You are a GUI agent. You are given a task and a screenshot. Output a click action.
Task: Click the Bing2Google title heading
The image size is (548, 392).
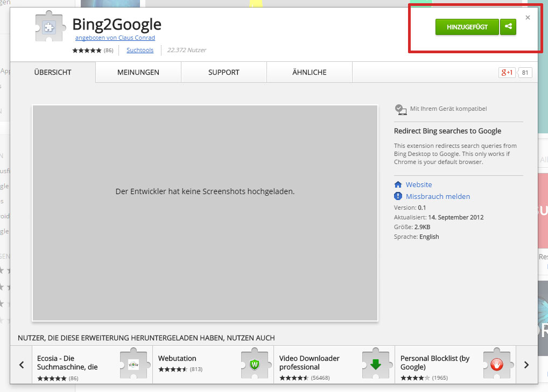coord(117,24)
